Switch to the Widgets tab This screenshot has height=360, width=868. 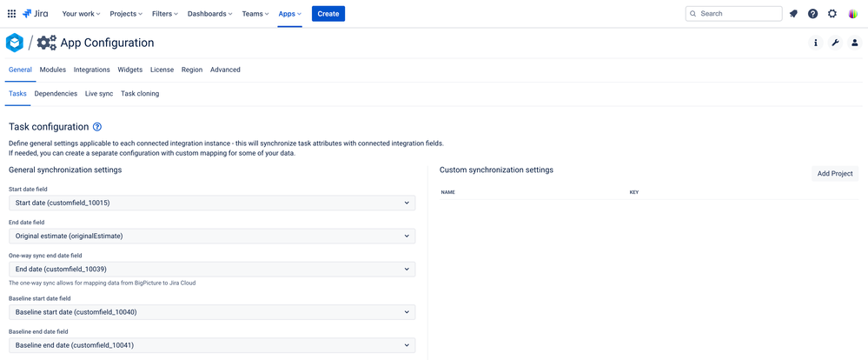[x=130, y=70]
